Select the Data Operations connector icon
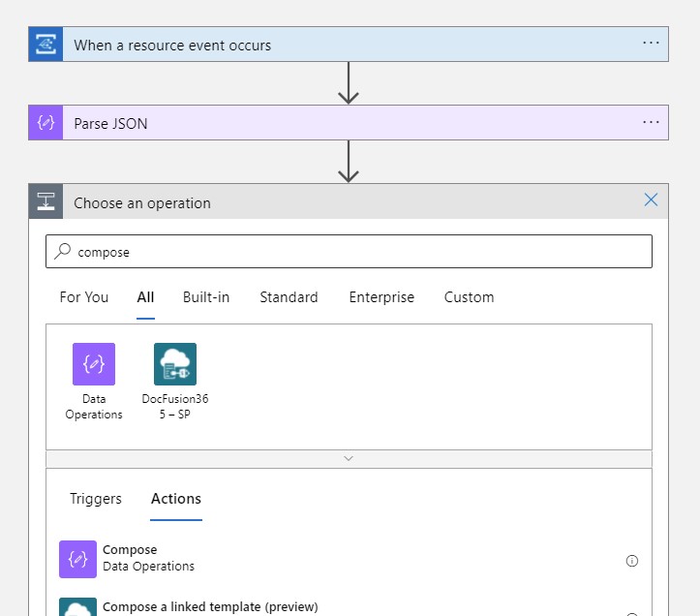 pyautogui.click(x=94, y=364)
